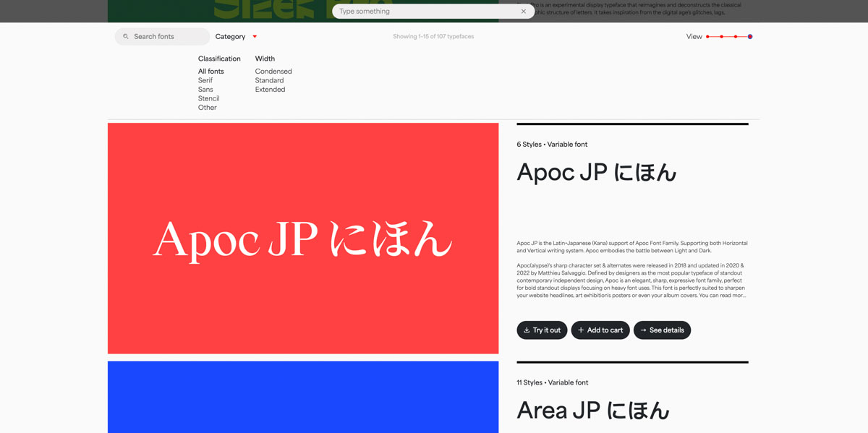
Task: Click the magnifier icon in Search fonts
Action: (126, 36)
